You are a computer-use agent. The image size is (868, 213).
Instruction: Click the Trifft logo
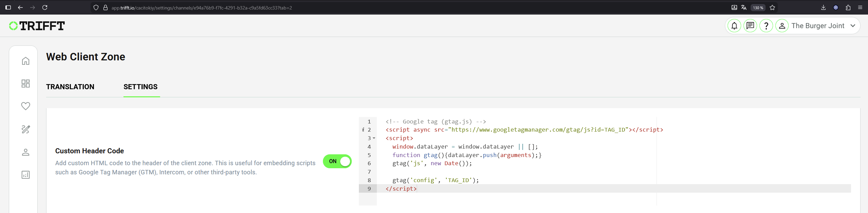37,26
